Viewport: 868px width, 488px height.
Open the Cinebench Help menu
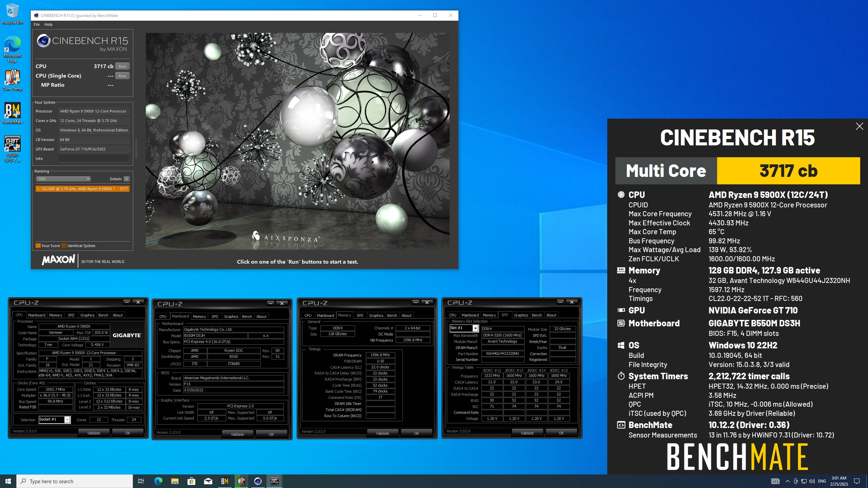[x=48, y=24]
